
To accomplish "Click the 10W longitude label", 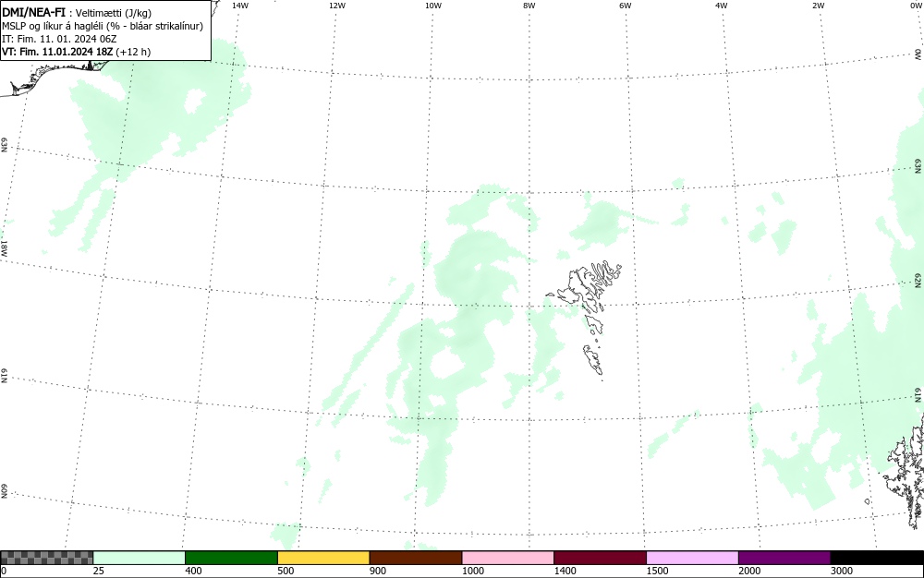I will tap(433, 6).
